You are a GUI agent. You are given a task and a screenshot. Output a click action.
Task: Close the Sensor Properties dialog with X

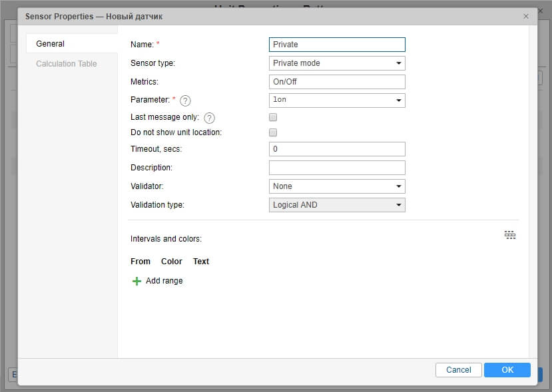pos(526,16)
